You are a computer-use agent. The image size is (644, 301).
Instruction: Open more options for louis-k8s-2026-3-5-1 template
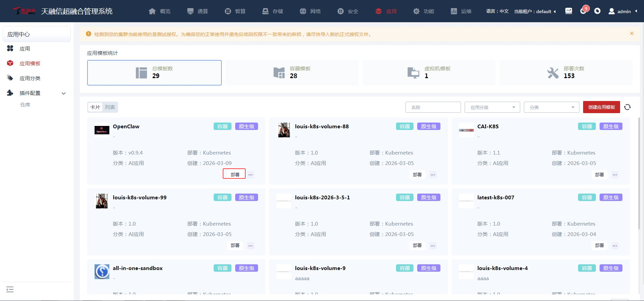click(433, 246)
